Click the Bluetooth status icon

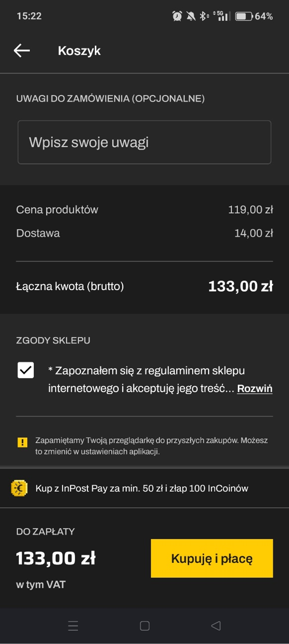[x=204, y=16]
